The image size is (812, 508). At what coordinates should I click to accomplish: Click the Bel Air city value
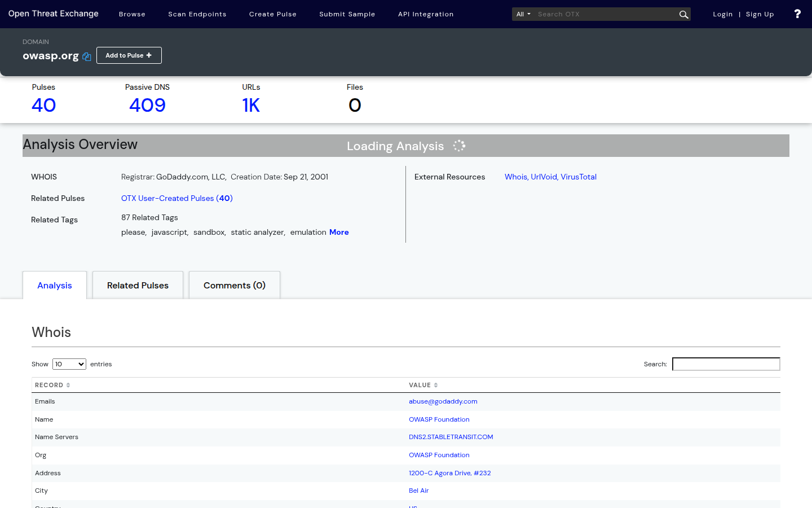point(419,491)
